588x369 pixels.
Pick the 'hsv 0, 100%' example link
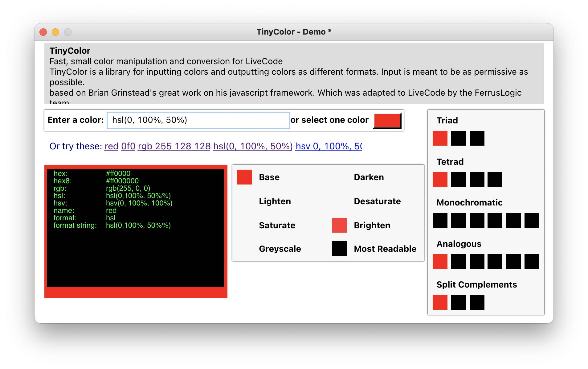tap(329, 146)
